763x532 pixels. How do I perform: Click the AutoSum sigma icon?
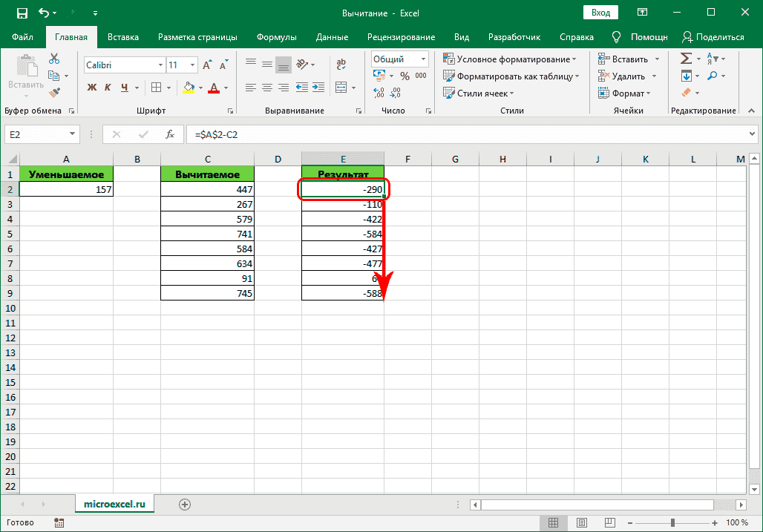686,59
